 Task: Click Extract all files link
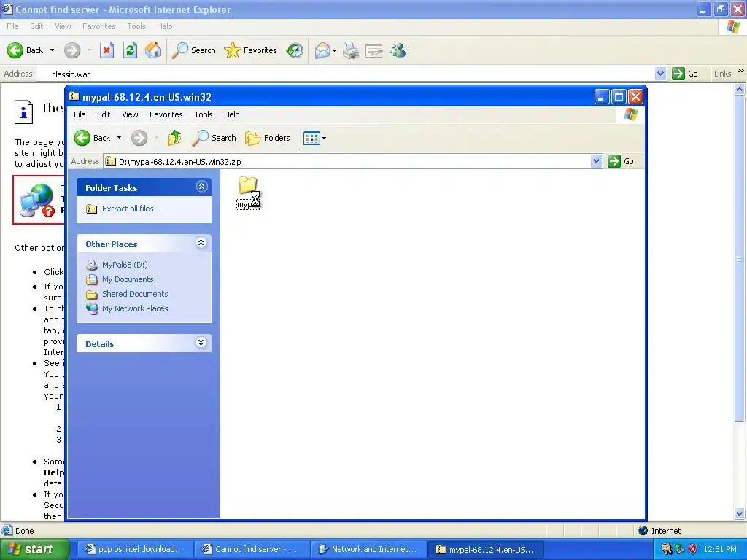[x=128, y=209]
